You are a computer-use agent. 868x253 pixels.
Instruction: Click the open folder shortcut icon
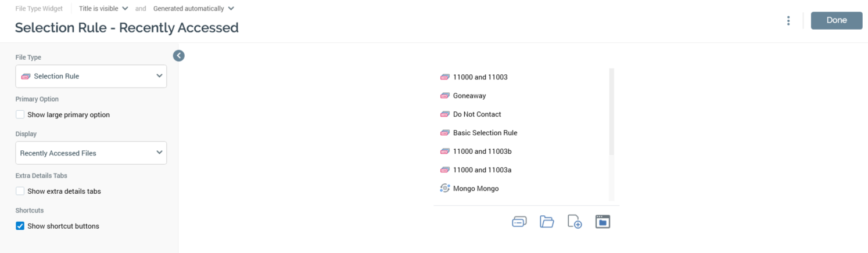[x=547, y=222]
